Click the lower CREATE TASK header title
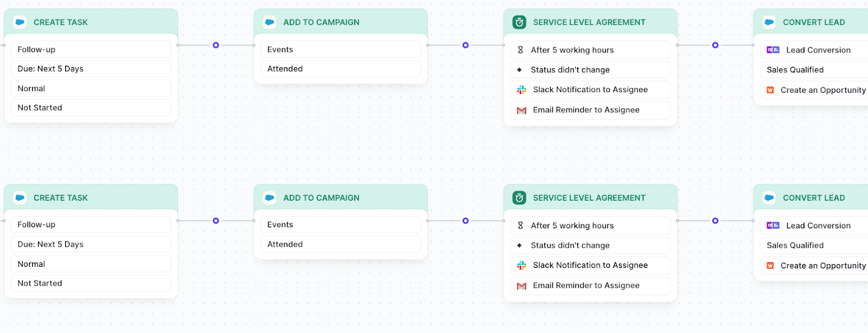 pyautogui.click(x=61, y=198)
